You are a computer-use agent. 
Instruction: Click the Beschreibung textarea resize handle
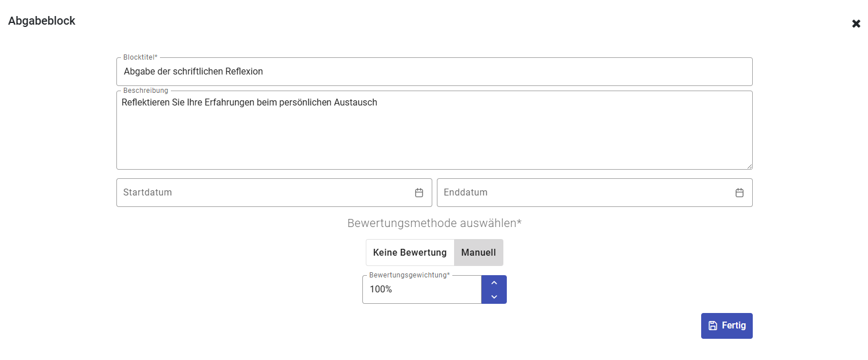coord(749,166)
